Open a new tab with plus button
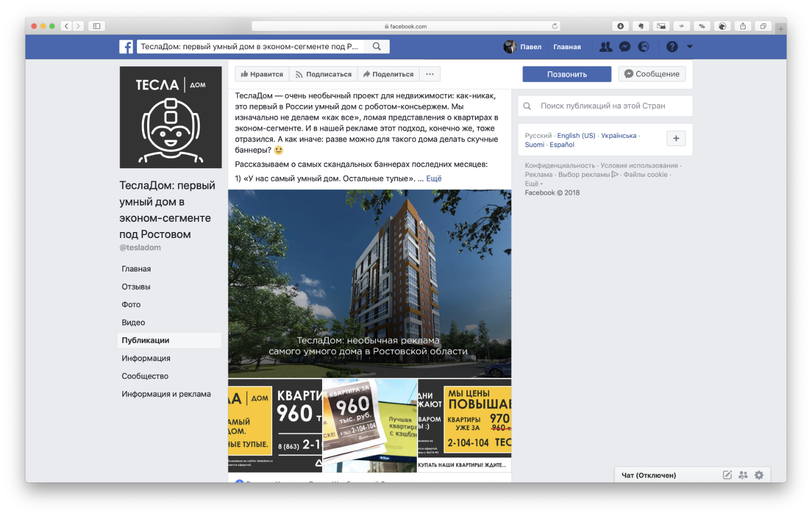 click(x=781, y=29)
